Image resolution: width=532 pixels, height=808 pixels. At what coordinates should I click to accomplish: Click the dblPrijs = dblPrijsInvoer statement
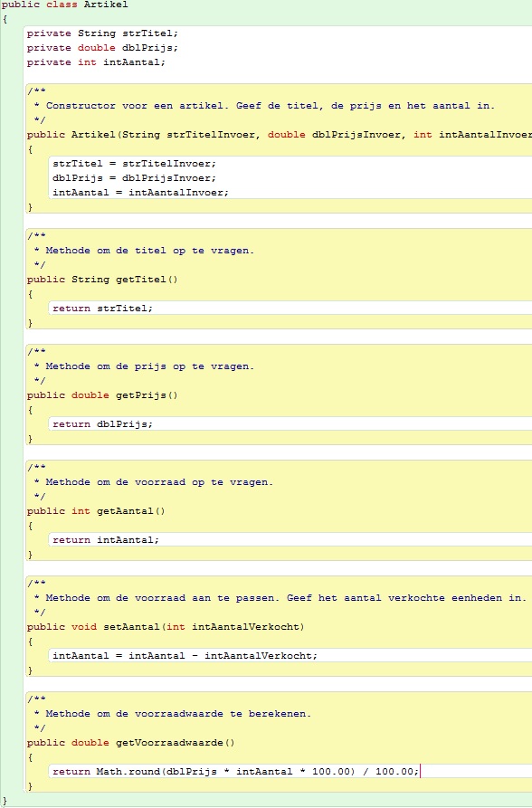134,177
